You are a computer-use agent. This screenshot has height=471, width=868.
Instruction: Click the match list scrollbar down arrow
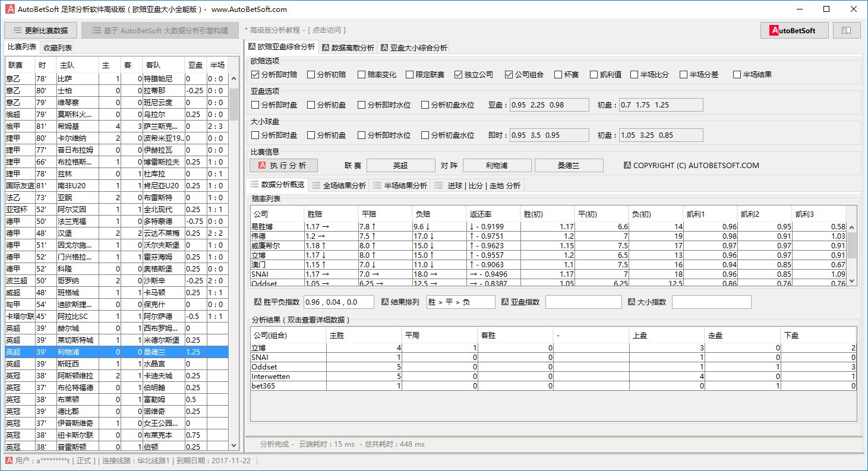[233, 446]
